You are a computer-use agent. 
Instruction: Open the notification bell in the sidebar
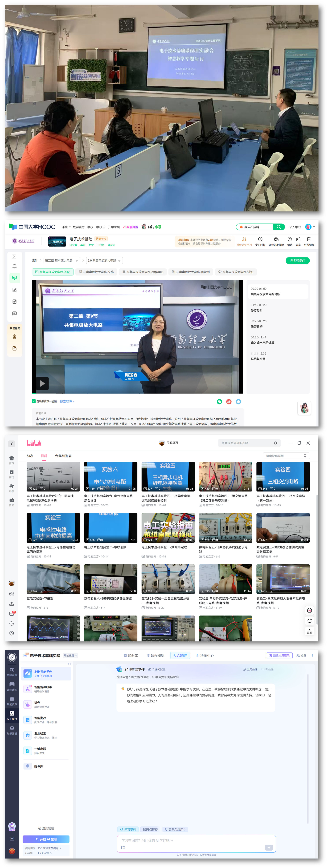[x=15, y=266]
